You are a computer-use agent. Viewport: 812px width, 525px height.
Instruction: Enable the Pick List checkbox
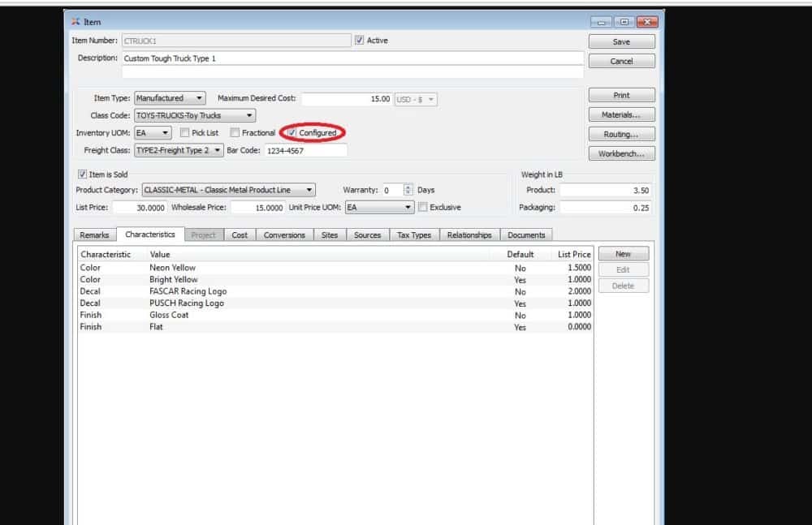coord(185,133)
